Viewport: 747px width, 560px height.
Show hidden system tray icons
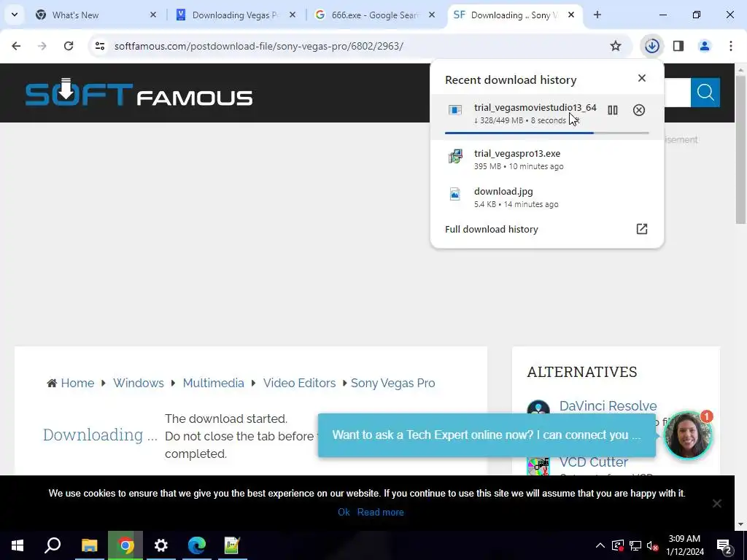(600, 545)
